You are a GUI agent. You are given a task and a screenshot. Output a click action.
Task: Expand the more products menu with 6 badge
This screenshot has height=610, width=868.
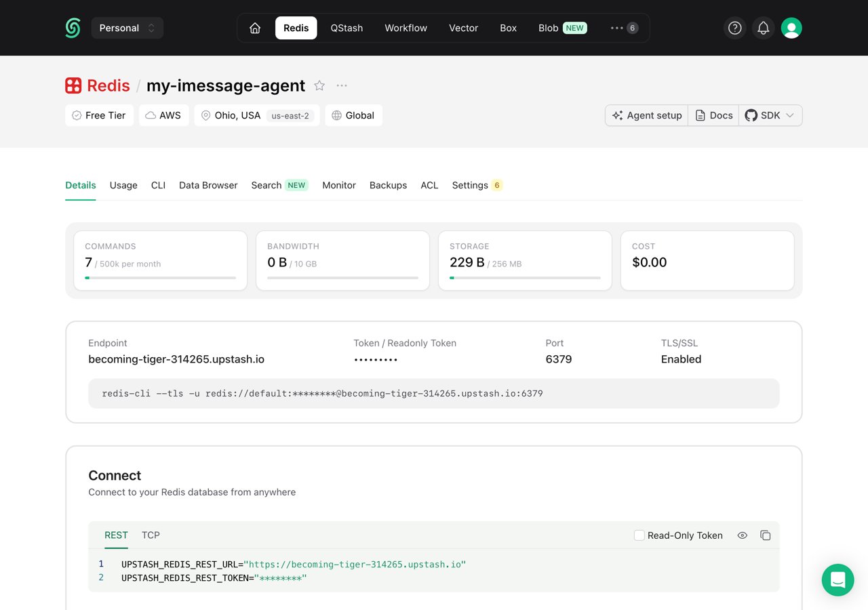tap(624, 28)
